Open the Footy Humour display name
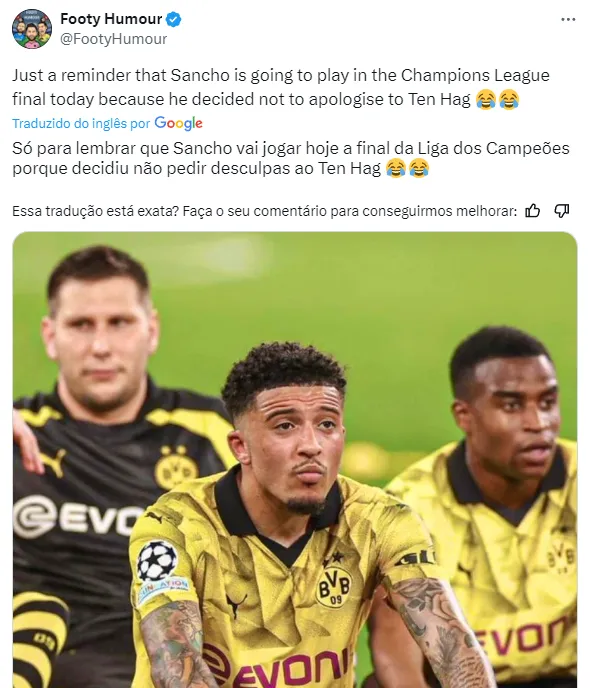Image resolution: width=590 pixels, height=688 pixels. pos(111,19)
